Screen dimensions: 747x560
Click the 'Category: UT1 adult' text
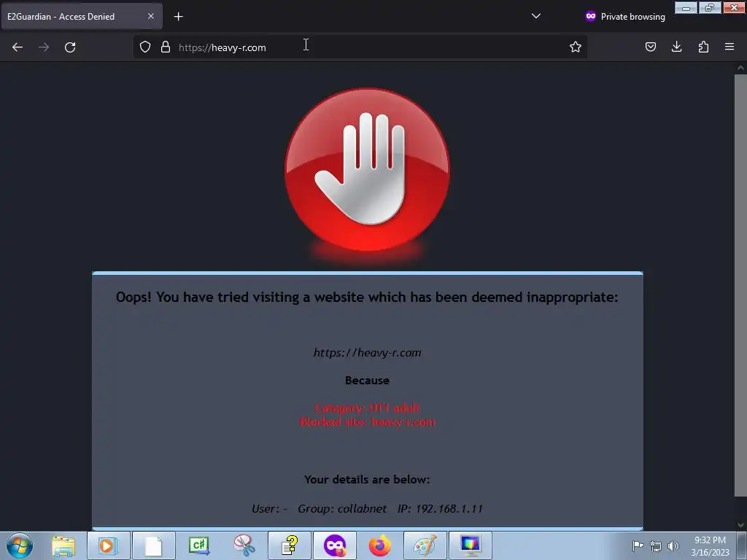[x=368, y=408]
